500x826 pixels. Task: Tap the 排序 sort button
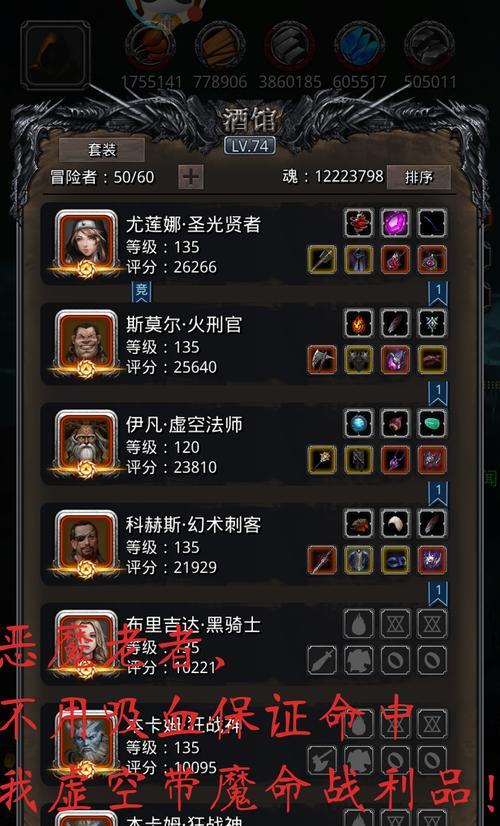418,177
